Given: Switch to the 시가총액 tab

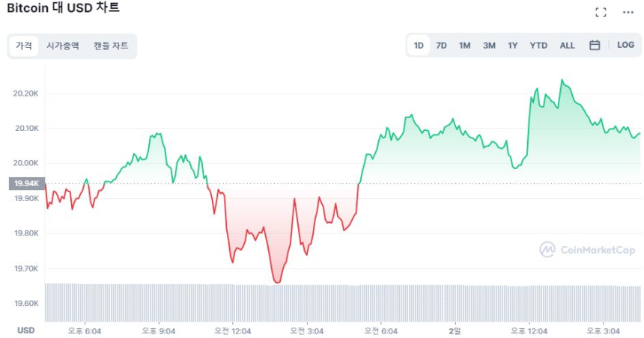Looking at the screenshot, I should 63,46.
